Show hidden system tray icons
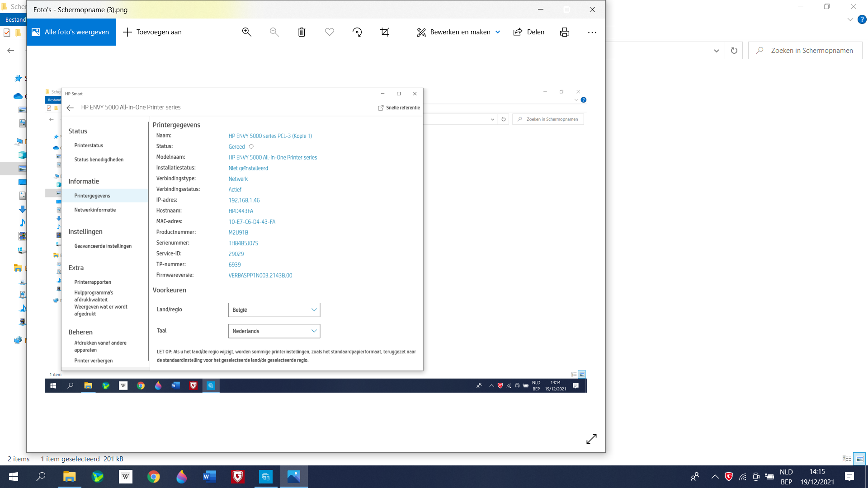The height and width of the screenshot is (488, 868). pyautogui.click(x=715, y=477)
